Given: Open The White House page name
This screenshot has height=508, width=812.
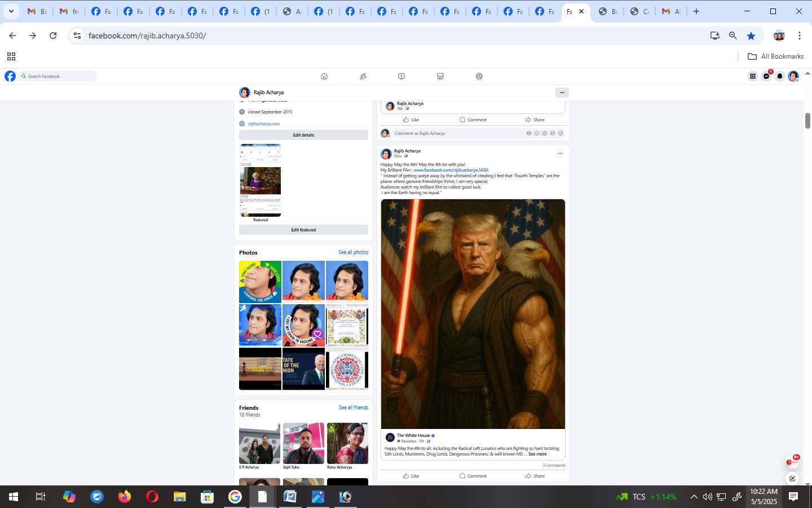Looking at the screenshot, I should (413, 435).
